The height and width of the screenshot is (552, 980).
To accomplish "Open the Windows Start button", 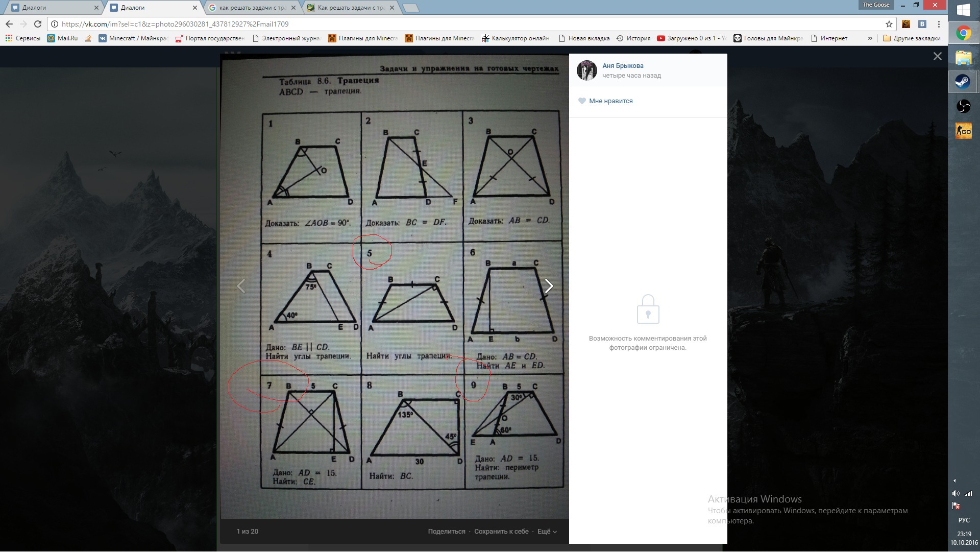I will 964,10.
